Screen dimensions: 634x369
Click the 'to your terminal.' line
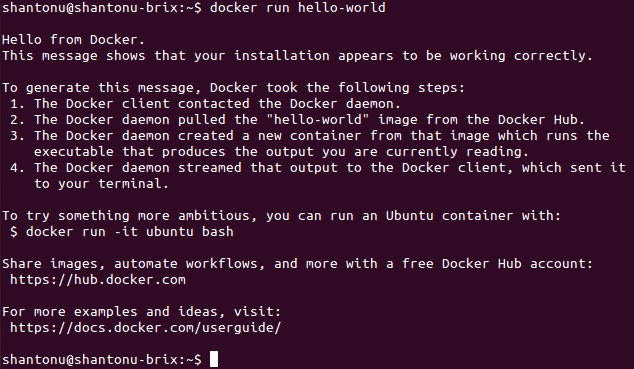coord(101,184)
